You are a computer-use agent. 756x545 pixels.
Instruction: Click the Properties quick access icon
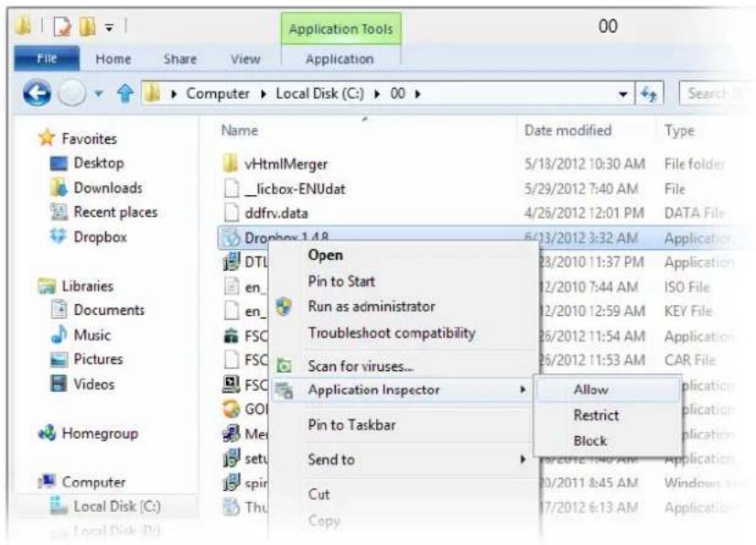click(61, 27)
